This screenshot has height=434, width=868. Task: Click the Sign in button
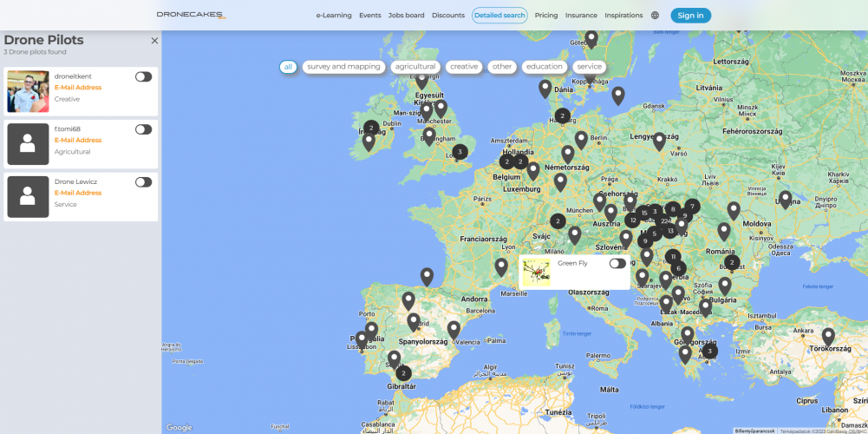point(691,16)
